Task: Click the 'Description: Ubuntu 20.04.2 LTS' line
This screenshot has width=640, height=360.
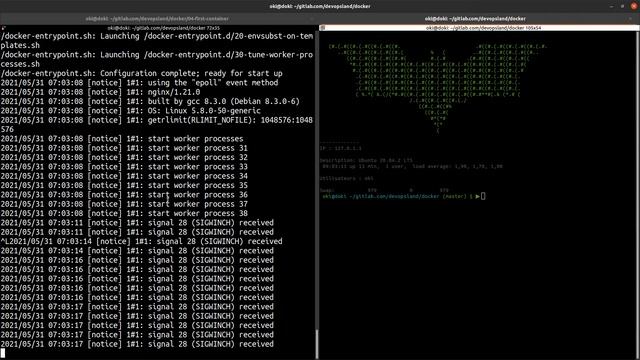Action: [367, 160]
